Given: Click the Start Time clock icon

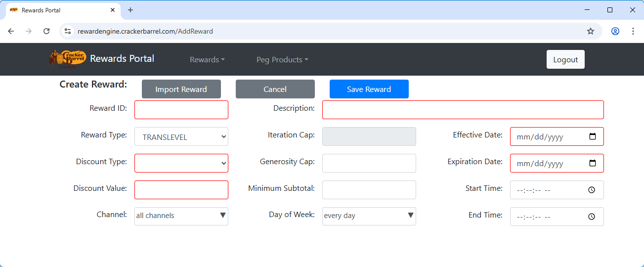Looking at the screenshot, I should 592,190.
